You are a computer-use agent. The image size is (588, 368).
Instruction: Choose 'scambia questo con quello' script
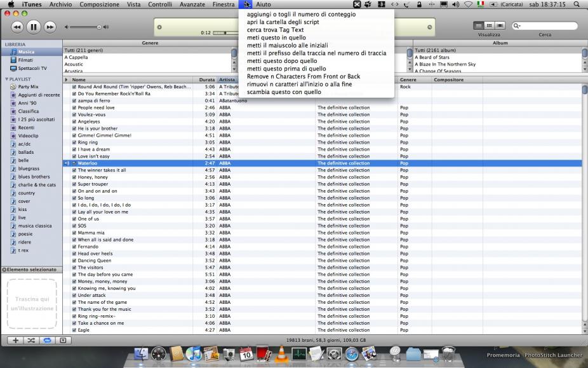click(316, 92)
